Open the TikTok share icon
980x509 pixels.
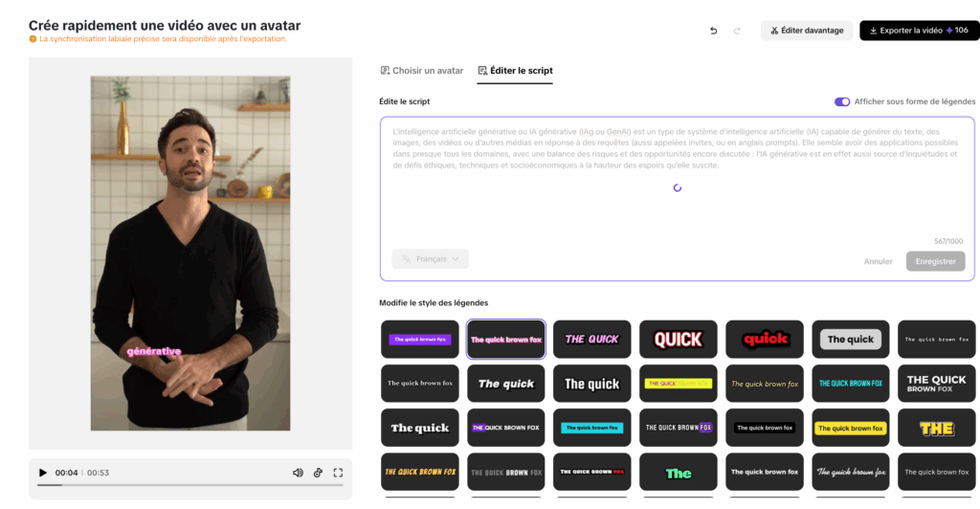click(x=318, y=473)
